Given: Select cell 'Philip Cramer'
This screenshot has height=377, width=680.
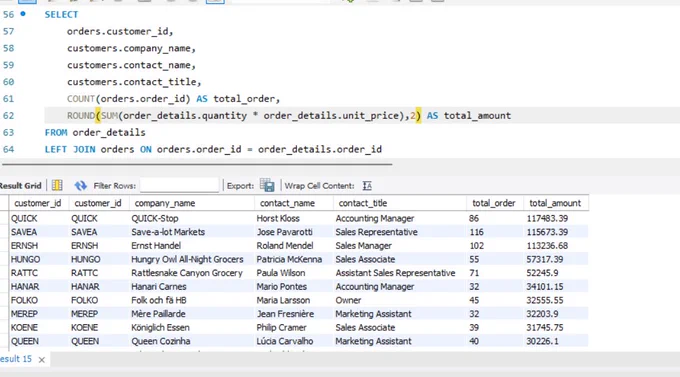Looking at the screenshot, I should (281, 328).
